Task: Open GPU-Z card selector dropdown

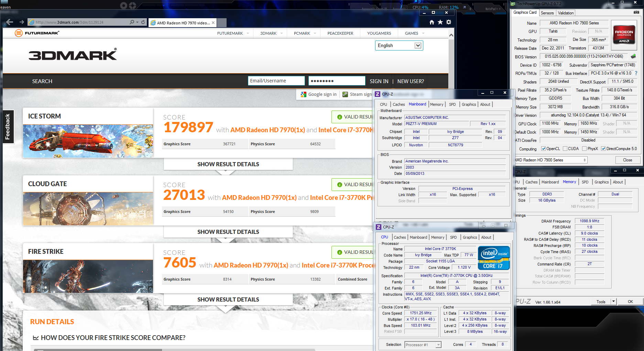Action: click(550, 160)
